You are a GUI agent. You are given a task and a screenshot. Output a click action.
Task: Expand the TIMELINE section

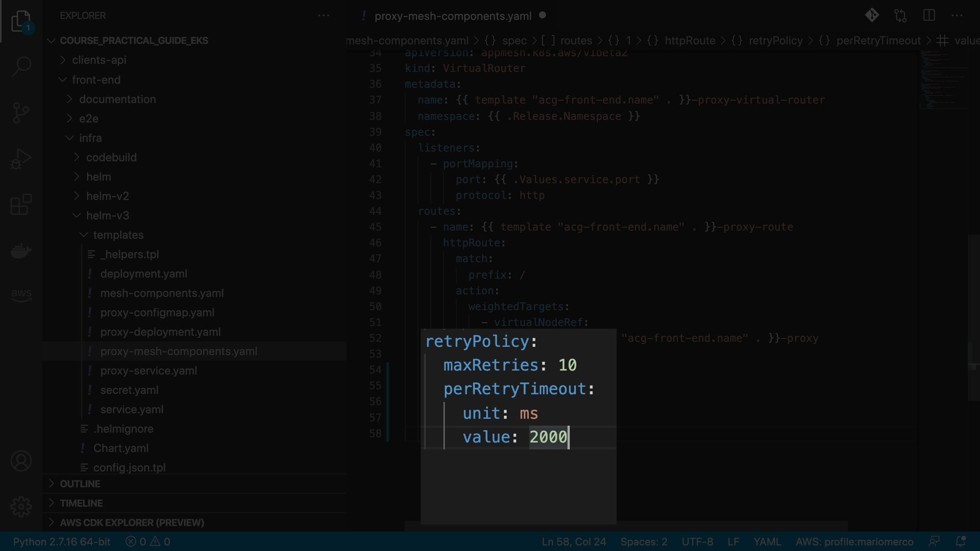(x=81, y=503)
